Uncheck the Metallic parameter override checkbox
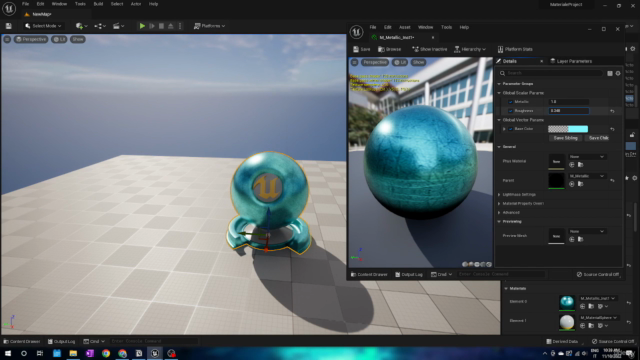Viewport: 640px width, 360px height. click(x=510, y=102)
